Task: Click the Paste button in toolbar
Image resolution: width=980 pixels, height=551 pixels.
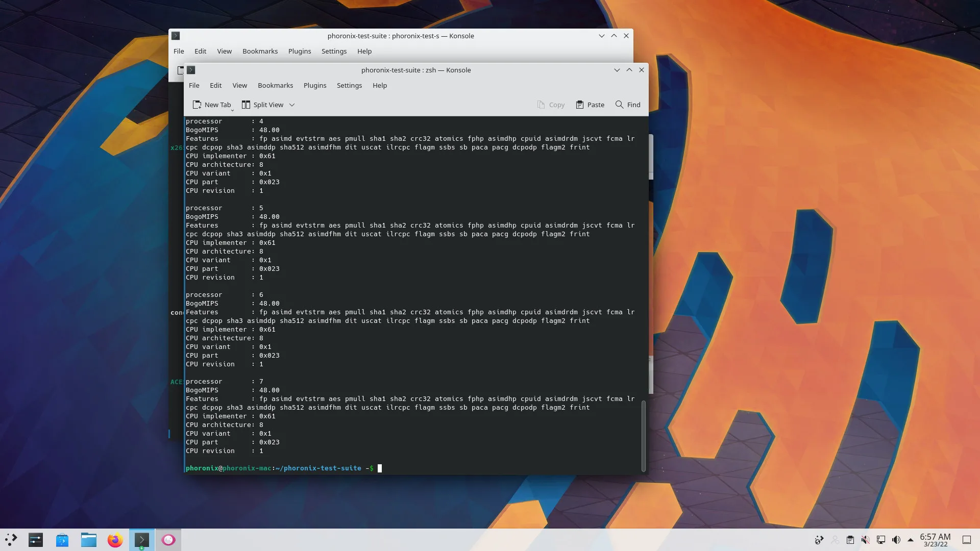Action: click(x=589, y=104)
